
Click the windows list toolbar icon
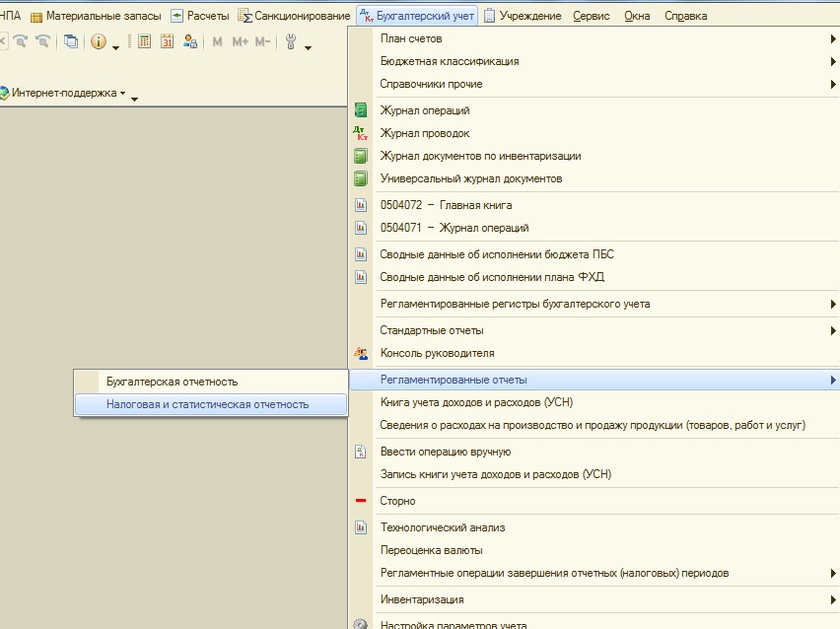point(70,41)
